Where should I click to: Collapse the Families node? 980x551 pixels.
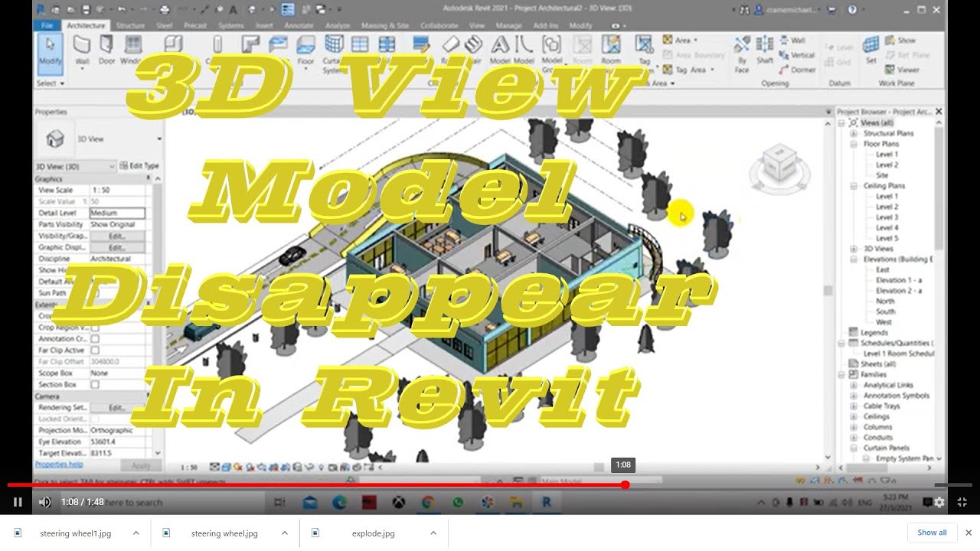[x=841, y=375]
